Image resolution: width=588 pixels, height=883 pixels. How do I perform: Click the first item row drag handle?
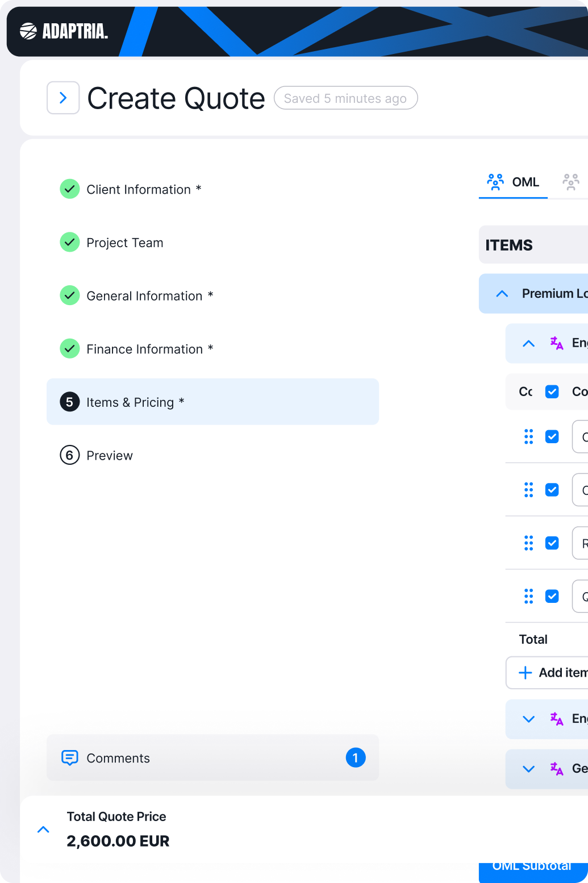pos(528,436)
